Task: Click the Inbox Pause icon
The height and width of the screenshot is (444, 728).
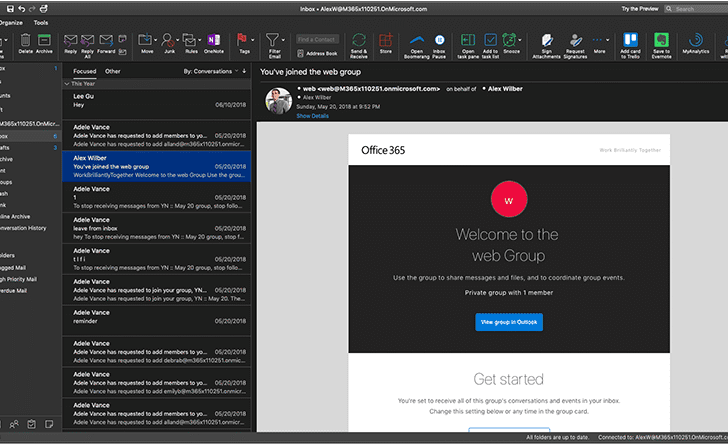Action: [x=439, y=40]
